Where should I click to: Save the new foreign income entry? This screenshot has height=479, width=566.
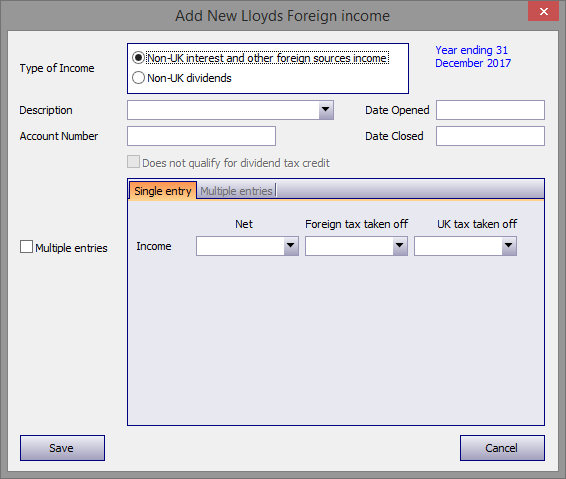tap(62, 448)
